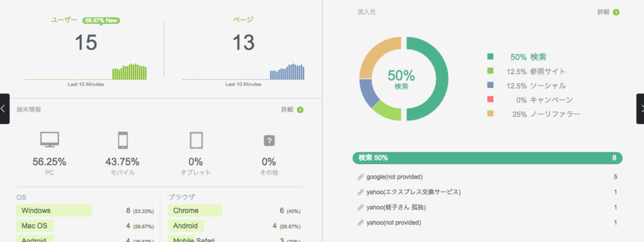Go to next slide with right arrow

tap(640, 109)
